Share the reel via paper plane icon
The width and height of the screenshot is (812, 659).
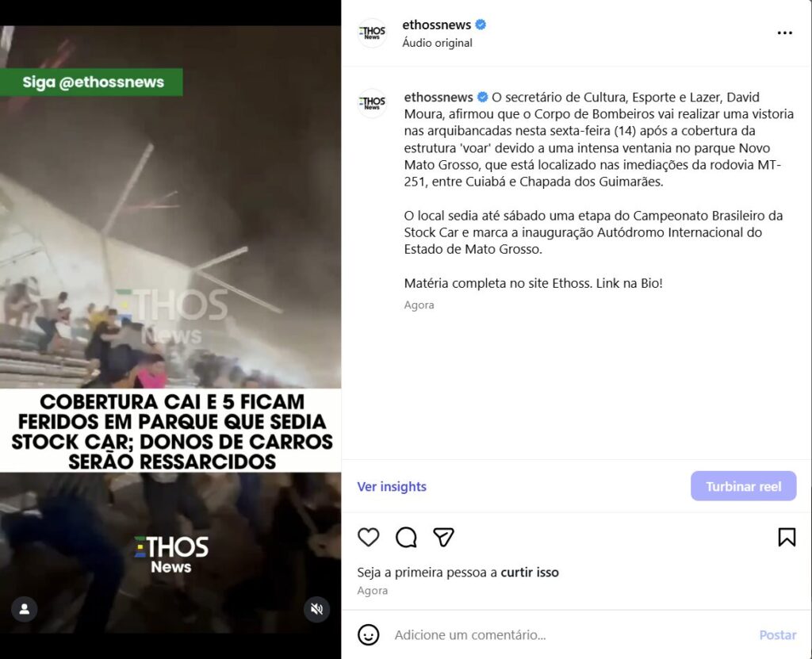pos(444,537)
